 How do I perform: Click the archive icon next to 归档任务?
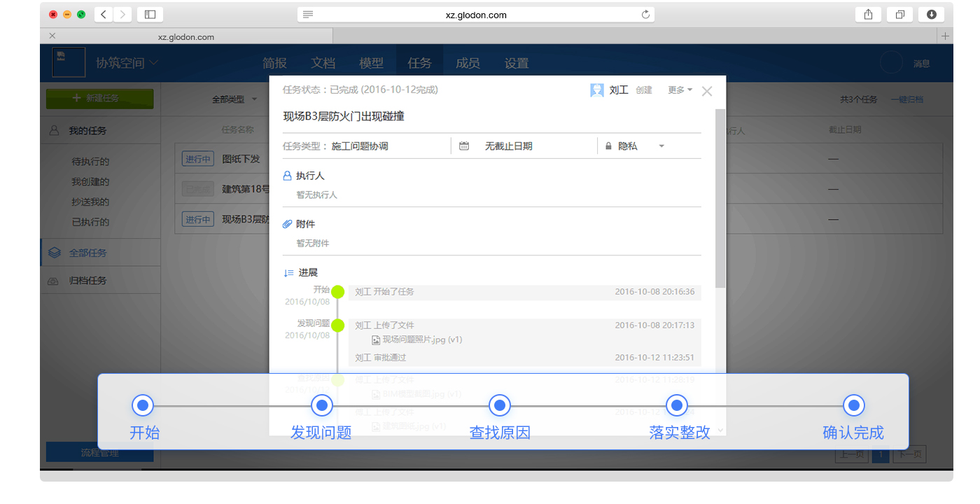coord(55,280)
